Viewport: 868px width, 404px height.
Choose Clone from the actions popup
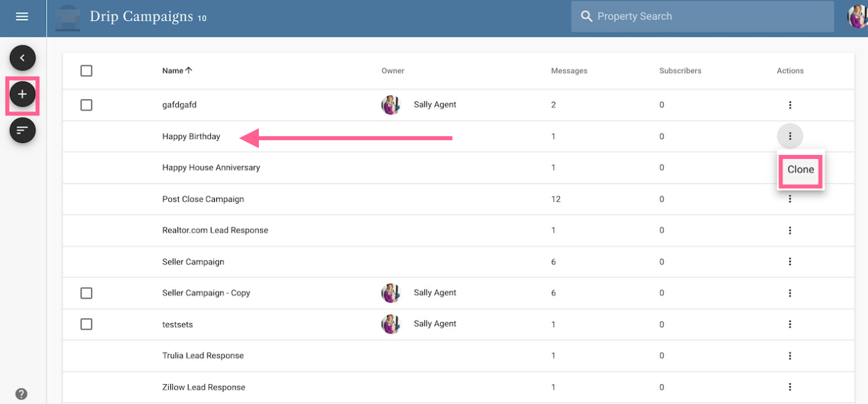click(x=801, y=170)
